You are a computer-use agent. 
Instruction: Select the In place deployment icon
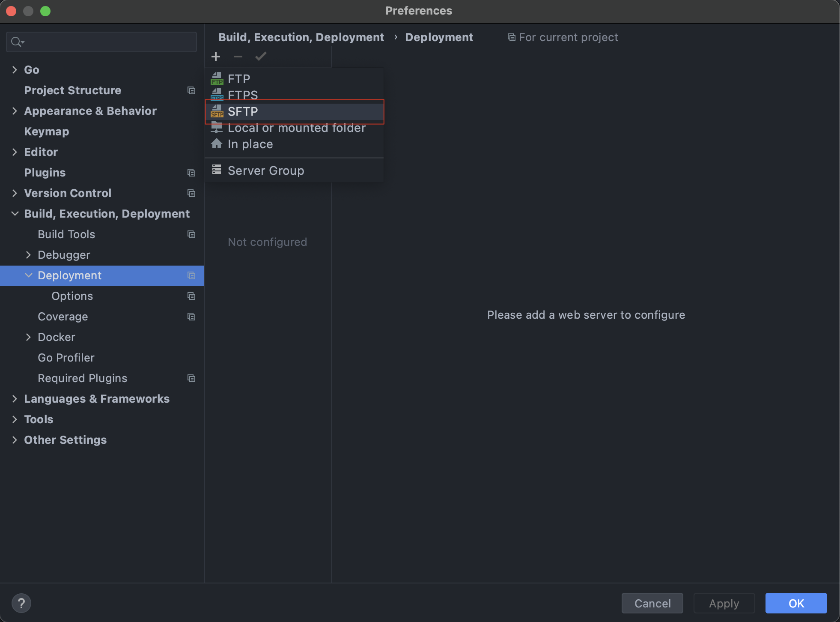217,144
